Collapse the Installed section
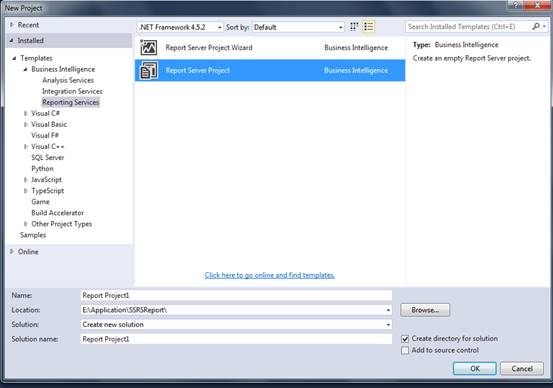 pos(12,41)
